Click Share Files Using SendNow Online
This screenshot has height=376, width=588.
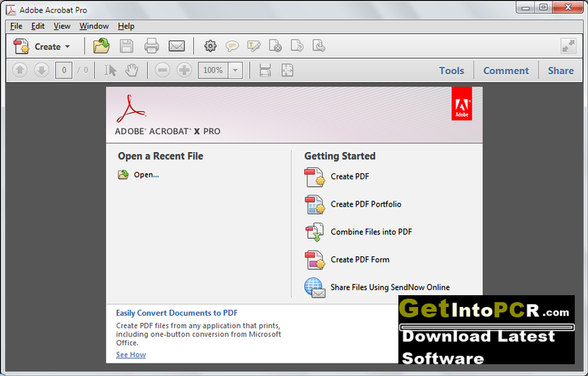pos(390,287)
